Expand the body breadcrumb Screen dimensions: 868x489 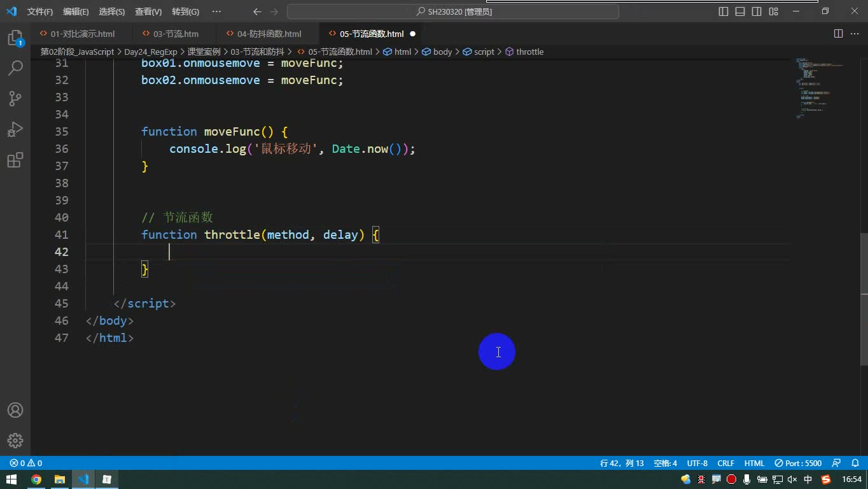tap(437, 52)
